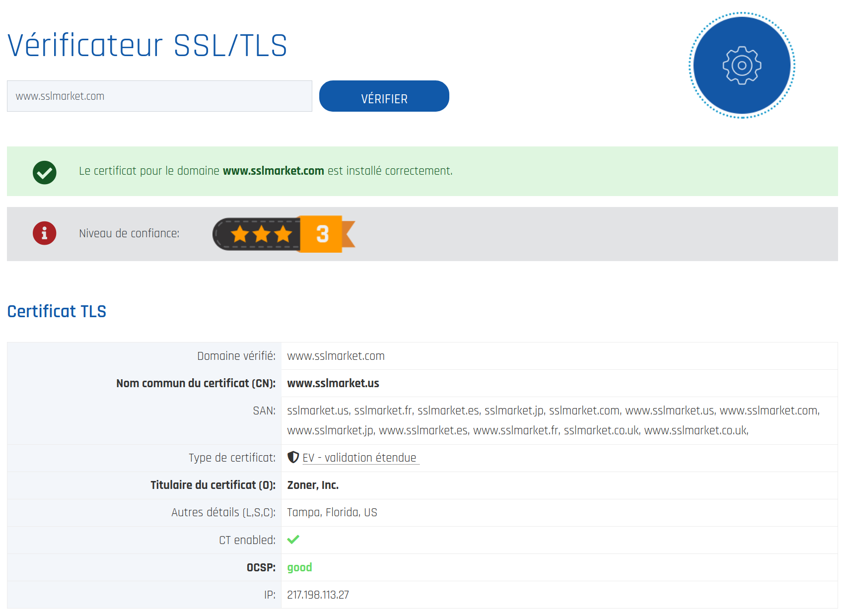Select location text Tampa, Florida, US
The height and width of the screenshot is (616, 848).
coord(332,512)
